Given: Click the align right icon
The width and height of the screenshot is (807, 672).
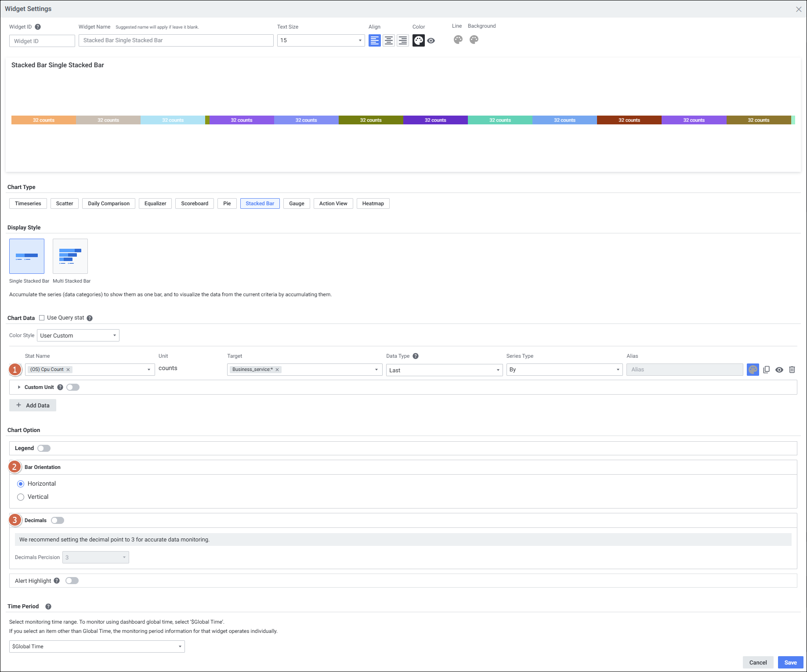Looking at the screenshot, I should [x=402, y=40].
